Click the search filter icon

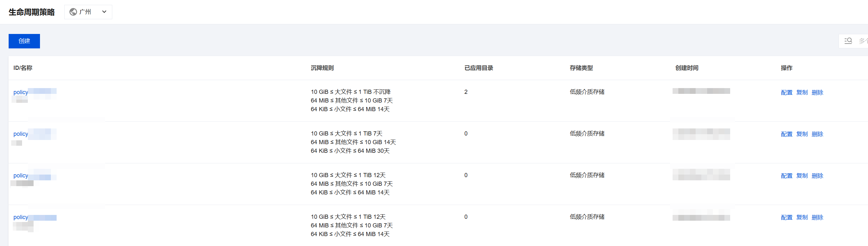pyautogui.click(x=848, y=41)
